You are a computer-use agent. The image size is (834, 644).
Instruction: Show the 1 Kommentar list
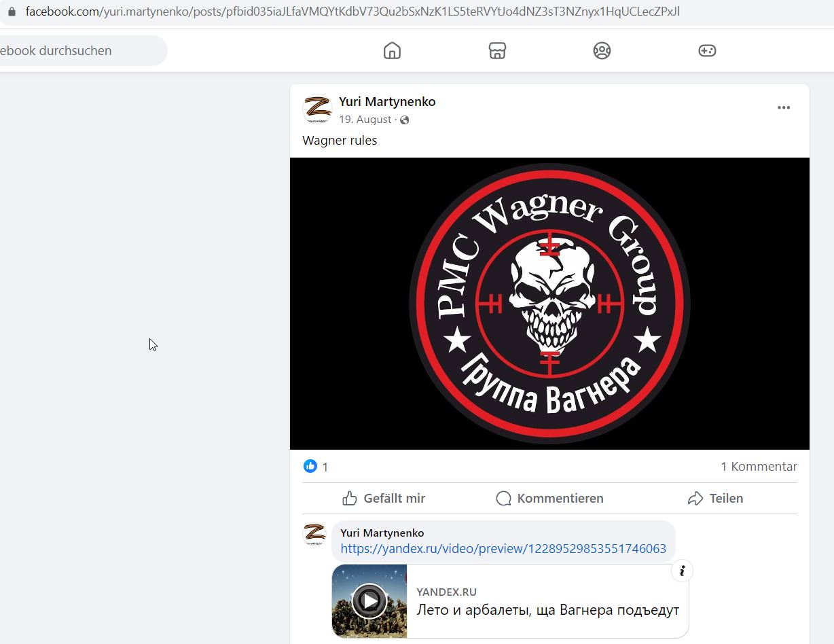click(759, 467)
